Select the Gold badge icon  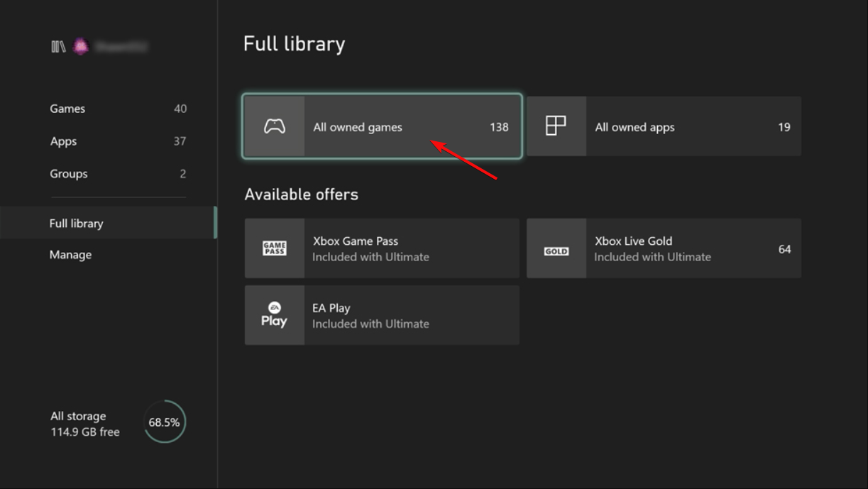556,251
